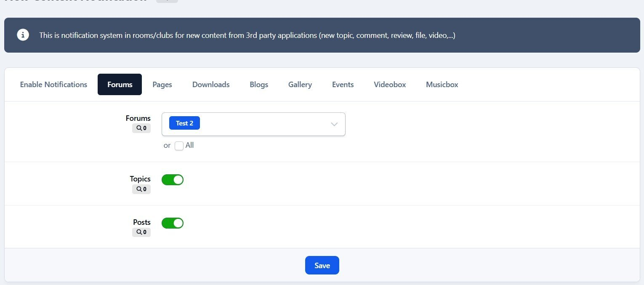The height and width of the screenshot is (285, 644).
Task: Go to the Pages tab
Action: [x=162, y=85]
